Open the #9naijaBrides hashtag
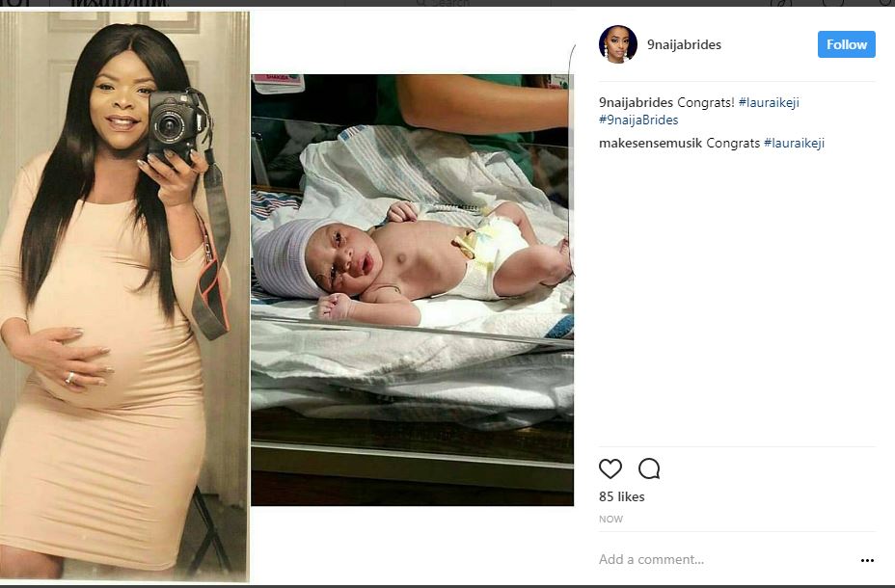Screen dimensions: 895x588 click(x=638, y=120)
